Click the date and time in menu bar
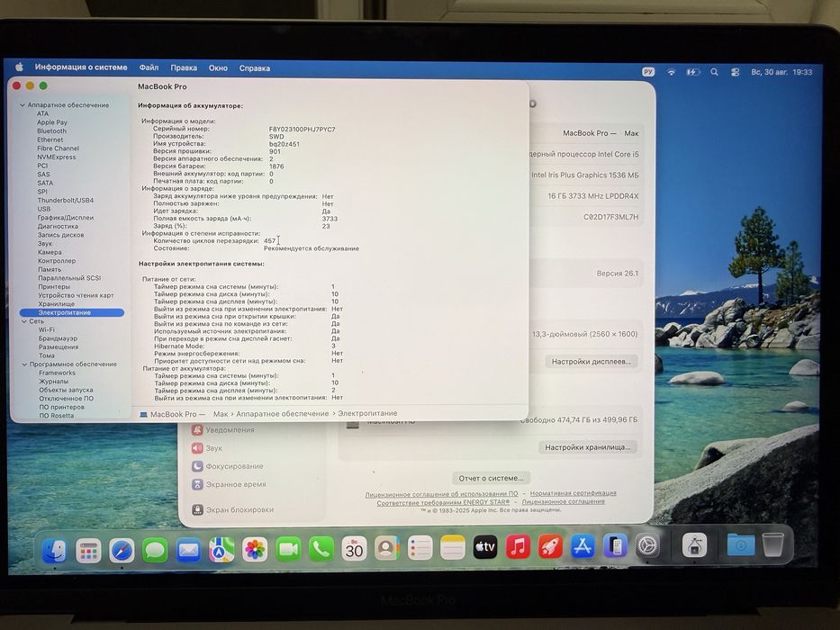Viewport: 840px width, 630px height. [x=781, y=72]
